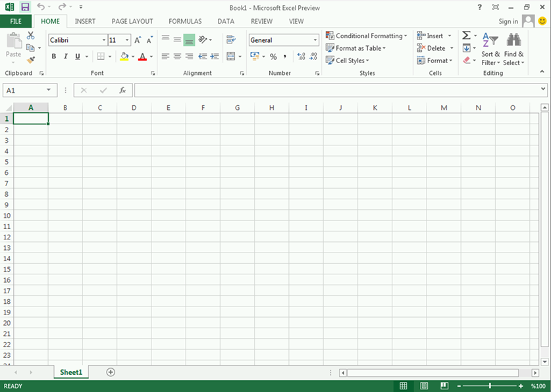Screen dimensions: 551x392
Task: Toggle Bold formatting
Action: 54,56
